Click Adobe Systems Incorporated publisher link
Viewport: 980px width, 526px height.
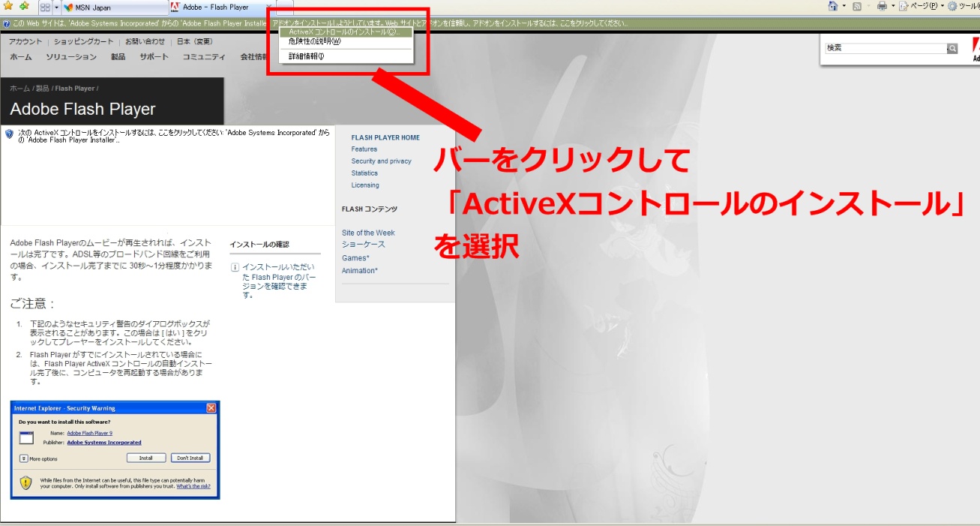tap(103, 443)
